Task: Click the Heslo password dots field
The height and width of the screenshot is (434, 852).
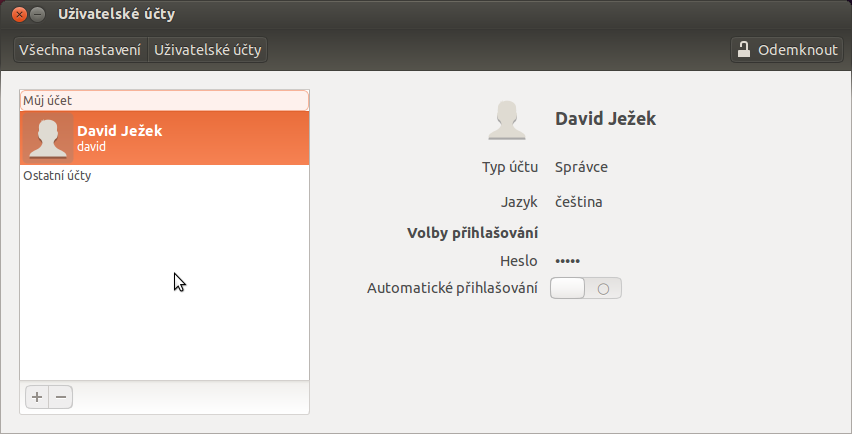Action: pos(567,261)
